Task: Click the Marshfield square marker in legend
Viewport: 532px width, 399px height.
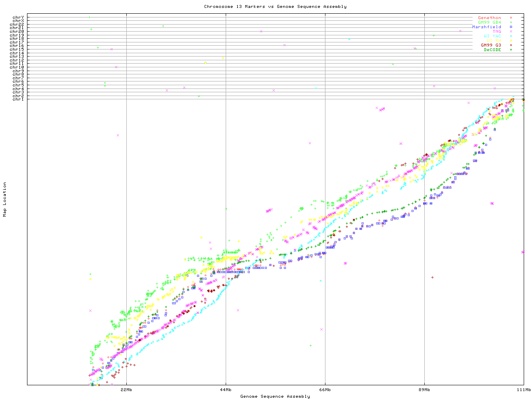Action: tap(511, 27)
